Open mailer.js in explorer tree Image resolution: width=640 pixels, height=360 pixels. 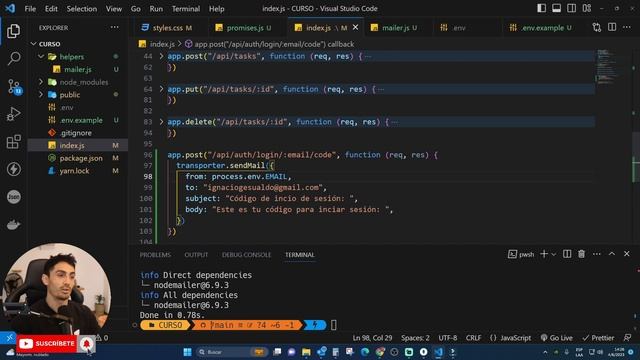78,69
